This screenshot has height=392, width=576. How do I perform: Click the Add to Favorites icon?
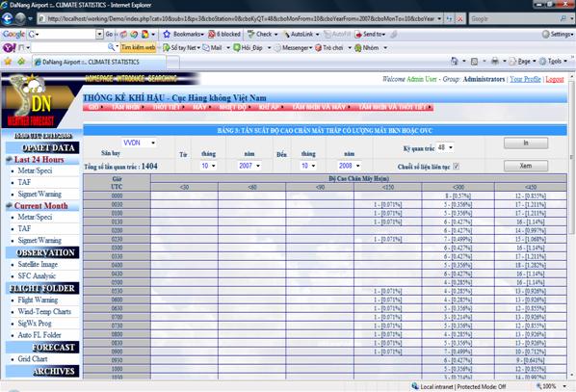tap(21, 62)
